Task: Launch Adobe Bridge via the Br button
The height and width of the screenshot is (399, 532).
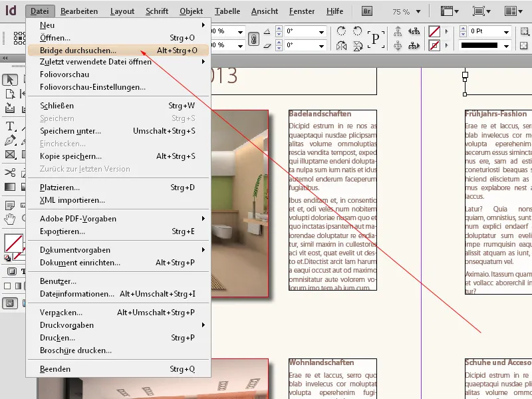Action: [366, 11]
